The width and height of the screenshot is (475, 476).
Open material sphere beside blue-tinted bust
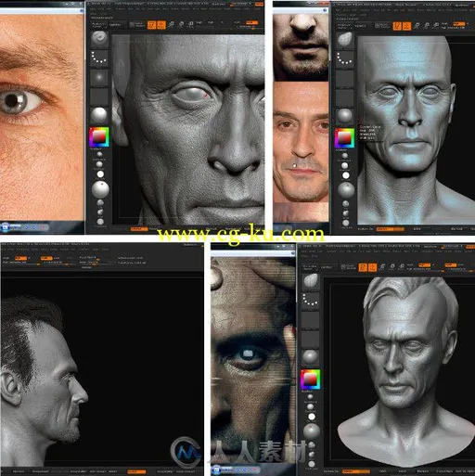344,116
